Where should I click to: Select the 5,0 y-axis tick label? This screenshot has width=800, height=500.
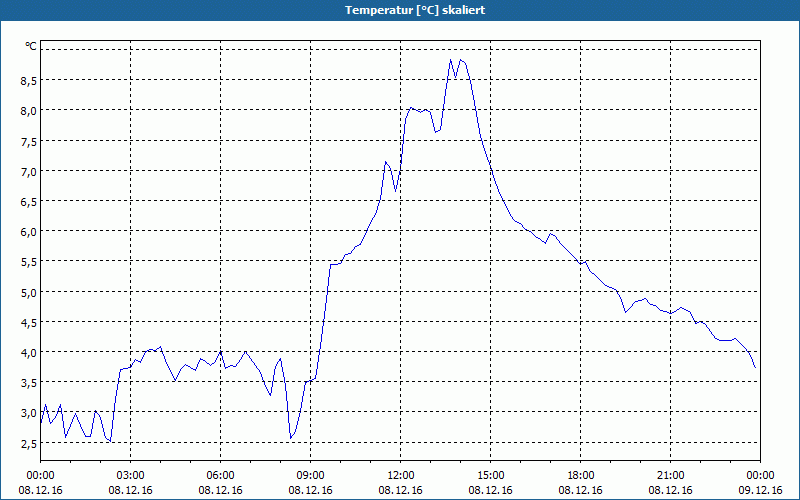pyautogui.click(x=29, y=292)
